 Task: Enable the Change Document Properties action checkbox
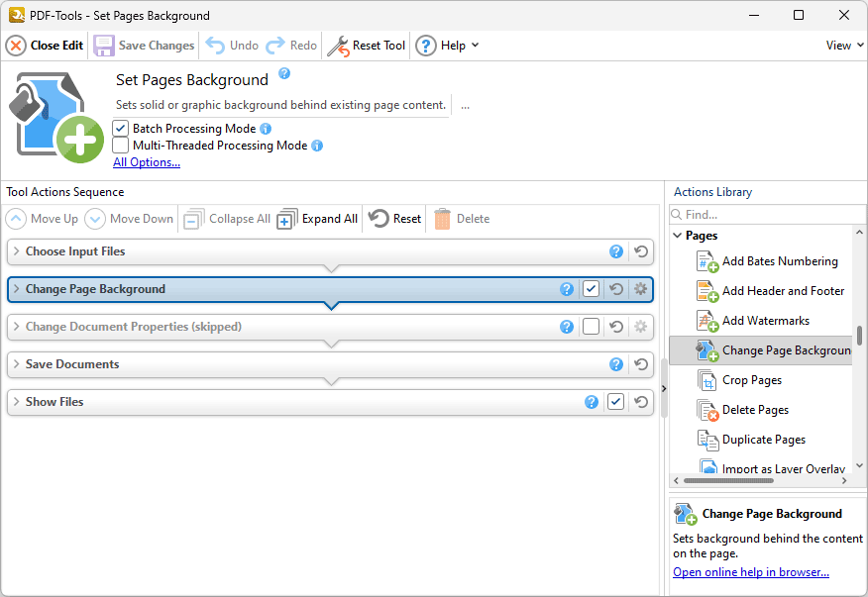[592, 327]
